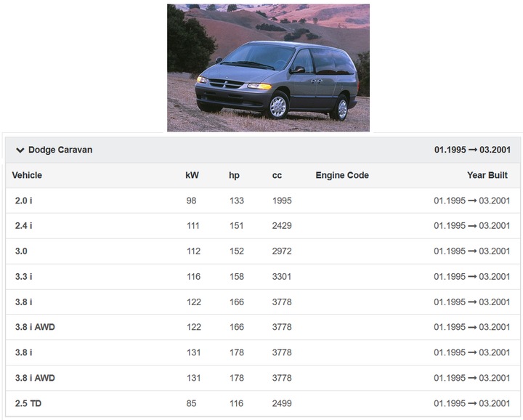Click the cc column header

[277, 175]
